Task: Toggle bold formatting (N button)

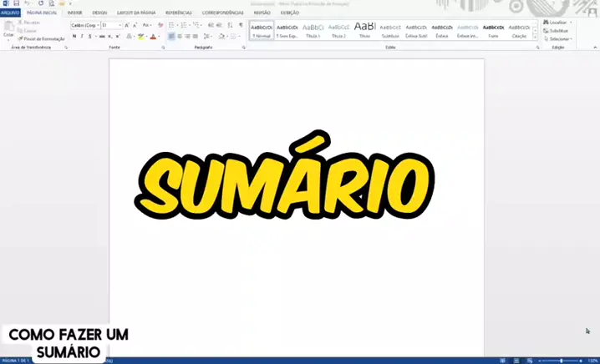Action: pos(74,37)
